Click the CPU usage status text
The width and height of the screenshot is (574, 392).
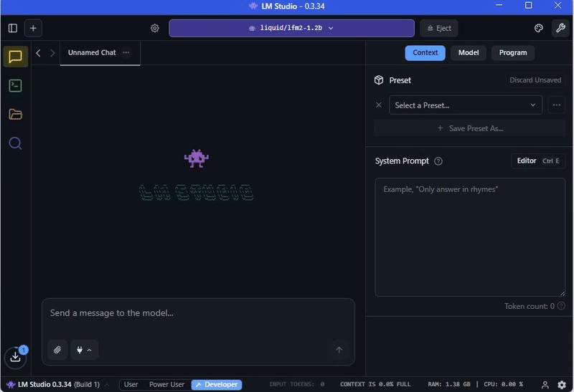[504, 384]
